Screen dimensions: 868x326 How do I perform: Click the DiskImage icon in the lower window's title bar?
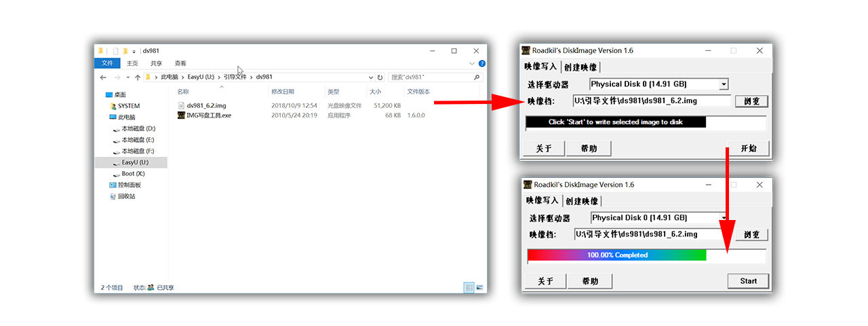click(x=527, y=185)
